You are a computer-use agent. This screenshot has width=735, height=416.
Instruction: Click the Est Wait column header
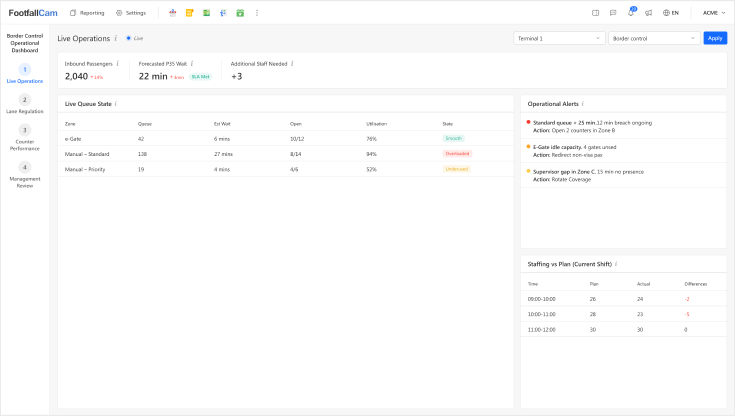click(222, 124)
